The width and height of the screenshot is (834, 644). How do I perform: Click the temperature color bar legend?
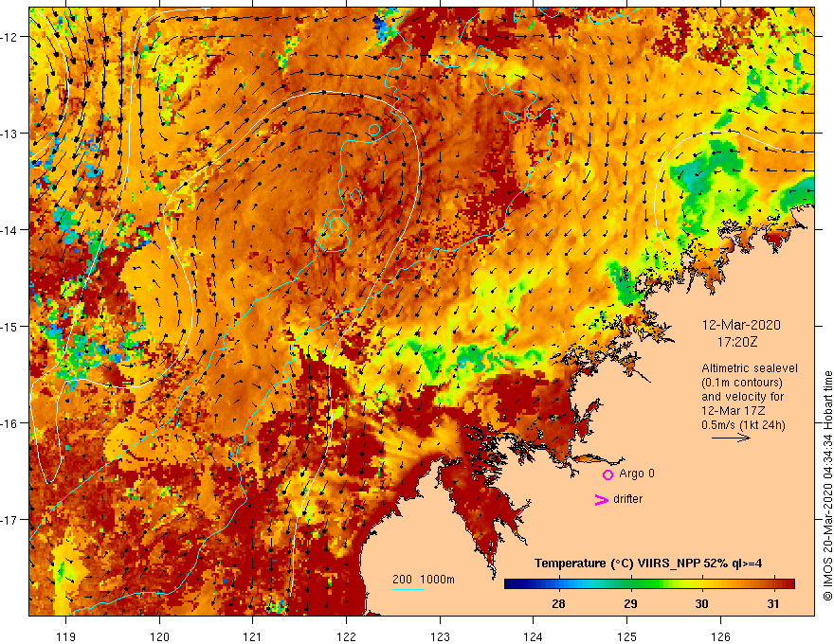[649, 583]
